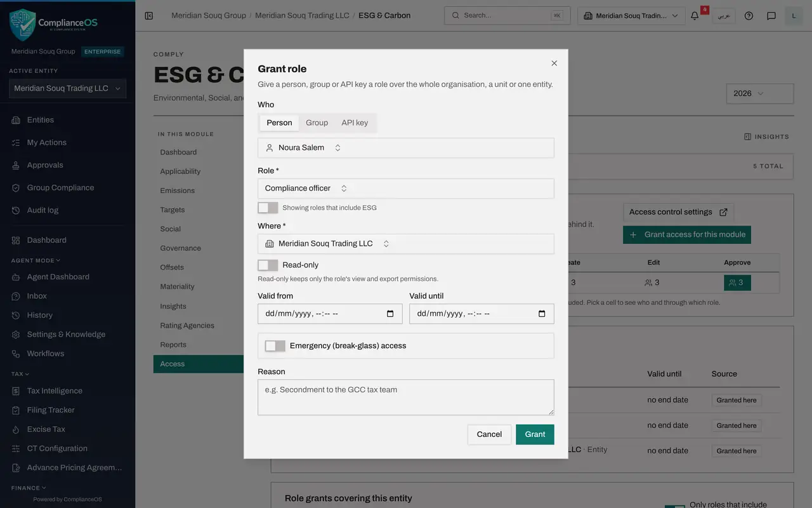
Task: Open the Compliance officer role dropdown
Action: click(406, 189)
